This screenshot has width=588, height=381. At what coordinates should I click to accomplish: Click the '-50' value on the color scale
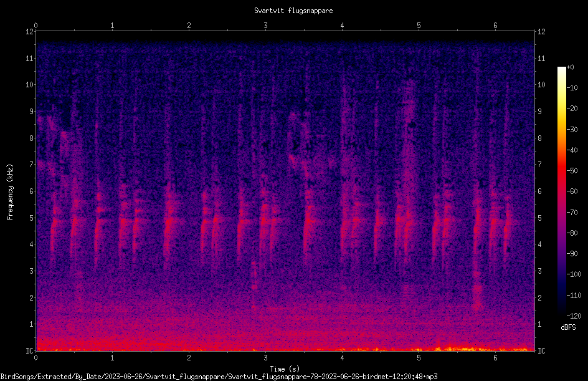[x=572, y=170]
